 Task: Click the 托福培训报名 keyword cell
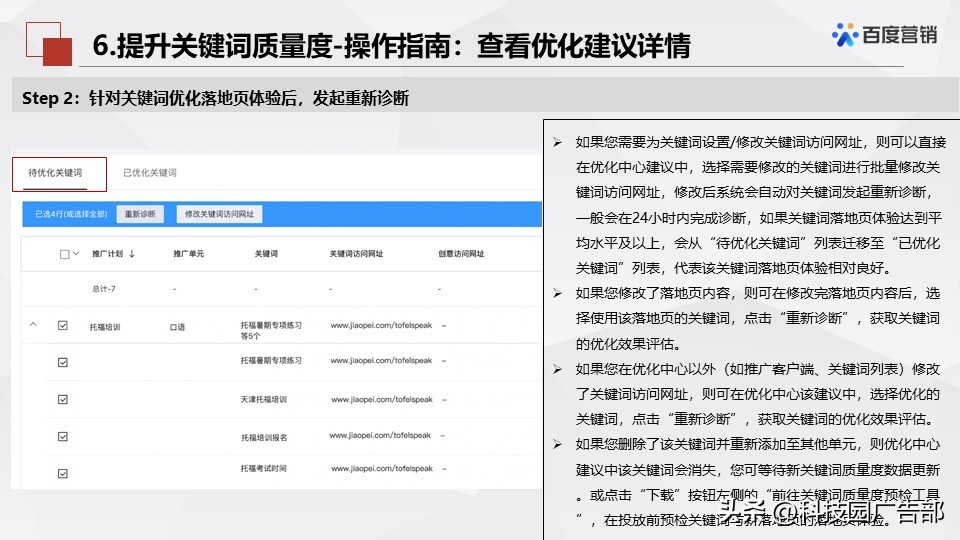(264, 438)
